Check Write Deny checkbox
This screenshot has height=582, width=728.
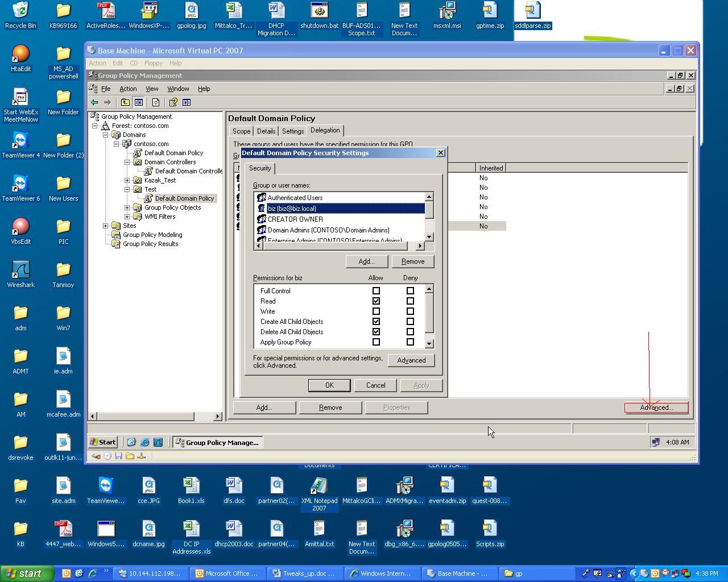click(x=410, y=311)
